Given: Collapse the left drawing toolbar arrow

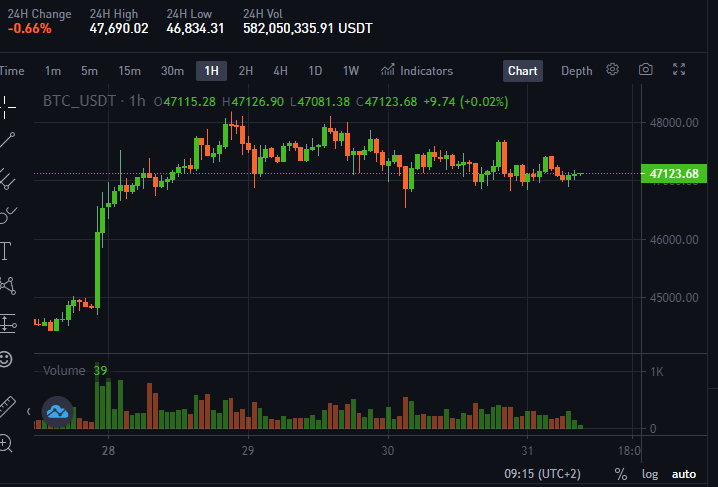Looking at the screenshot, I should [x=28, y=411].
